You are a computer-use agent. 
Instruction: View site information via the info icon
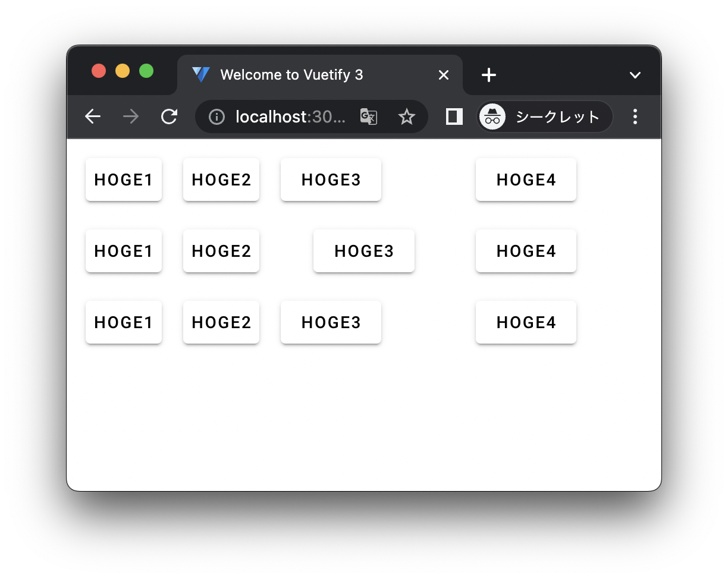pyautogui.click(x=216, y=117)
